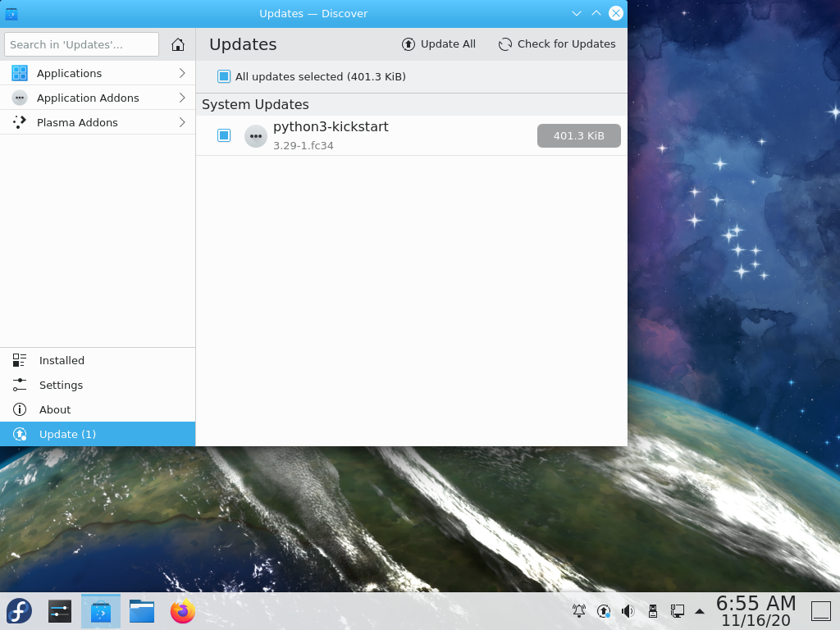
Task: Click the Application Addons ellipsis icon
Action: coord(20,98)
